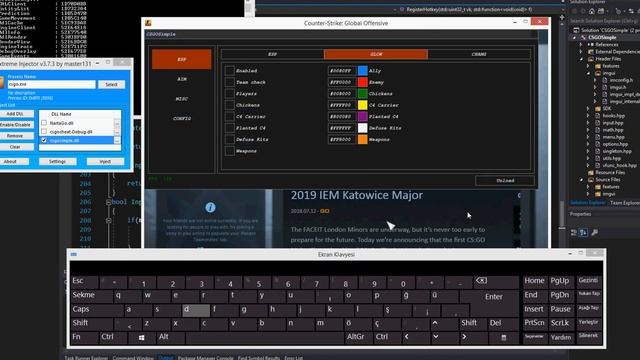Open Settings in Extreme Injector
Screen dimensions: 640x360
click(x=58, y=162)
